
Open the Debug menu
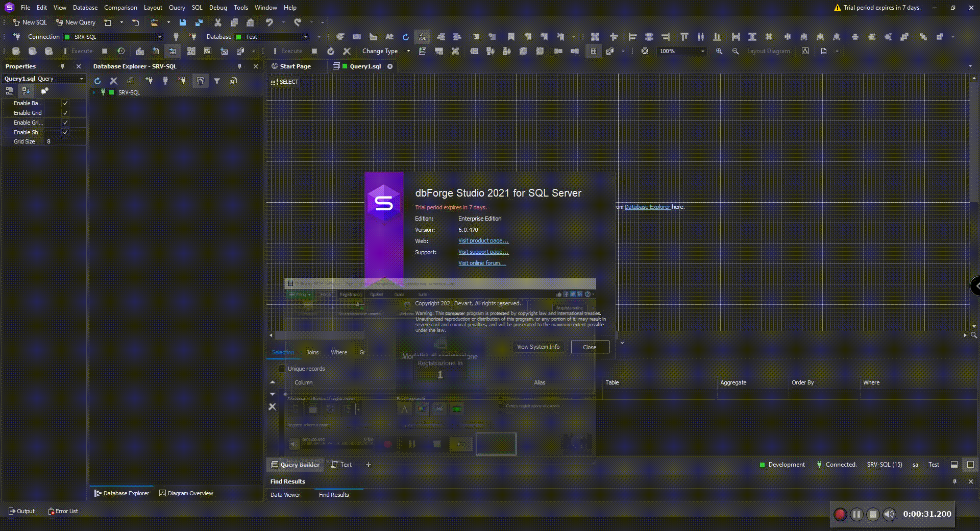pyautogui.click(x=218, y=8)
